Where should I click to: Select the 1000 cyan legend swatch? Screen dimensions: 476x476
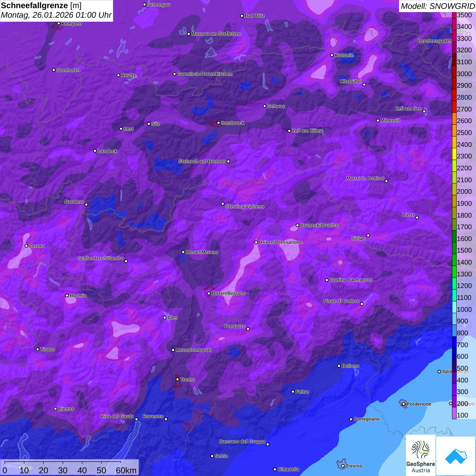click(x=454, y=307)
